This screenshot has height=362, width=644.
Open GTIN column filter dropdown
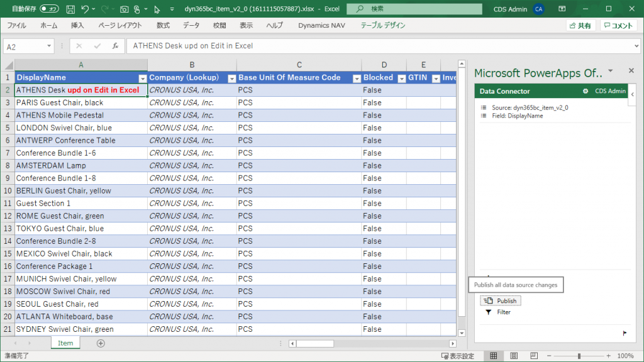point(436,78)
